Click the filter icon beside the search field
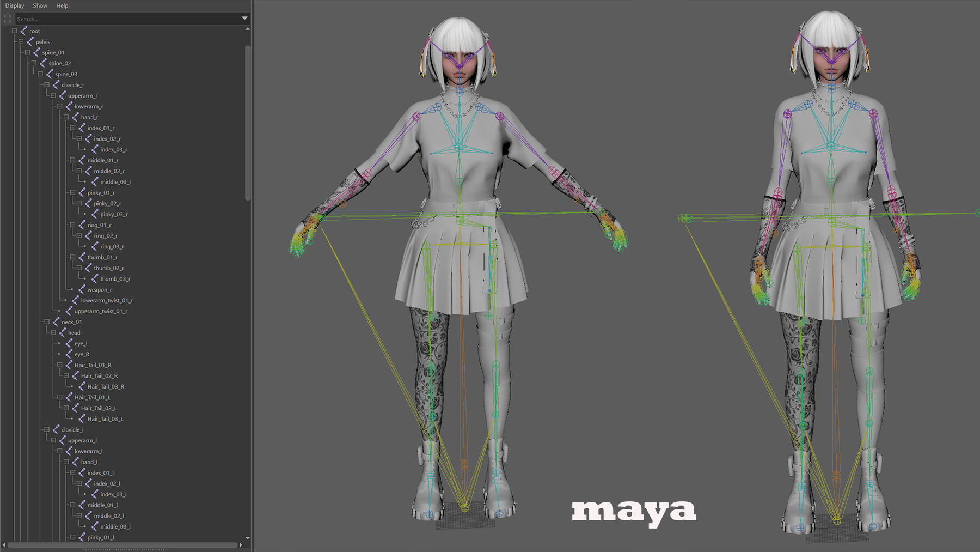This screenshot has width=980, height=552. pos(8,18)
